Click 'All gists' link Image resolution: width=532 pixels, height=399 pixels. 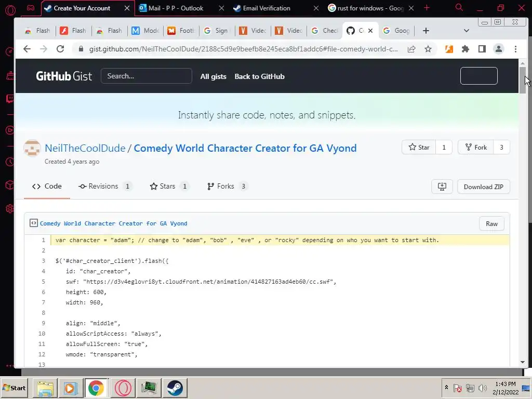[213, 76]
